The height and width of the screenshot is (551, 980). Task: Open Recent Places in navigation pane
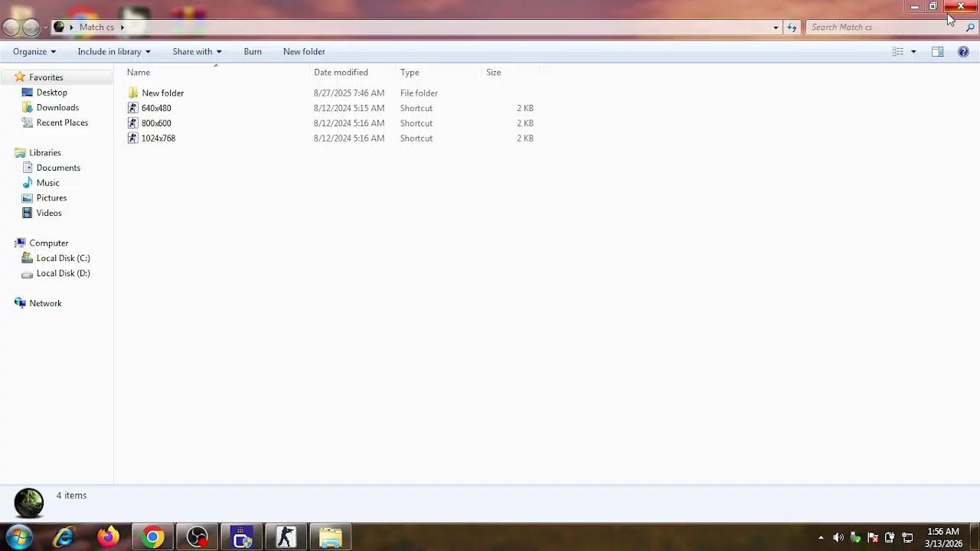pos(62,122)
